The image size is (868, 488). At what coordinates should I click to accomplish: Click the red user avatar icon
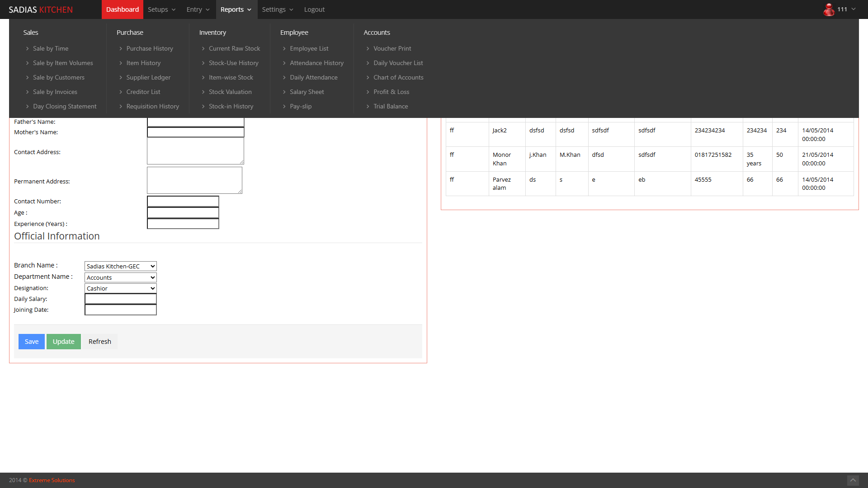point(829,9)
